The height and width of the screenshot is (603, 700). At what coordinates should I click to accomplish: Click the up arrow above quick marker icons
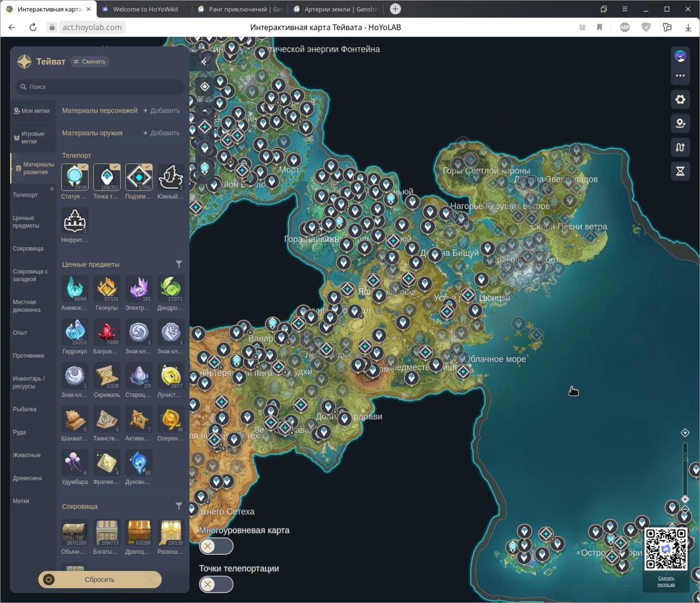(204, 110)
